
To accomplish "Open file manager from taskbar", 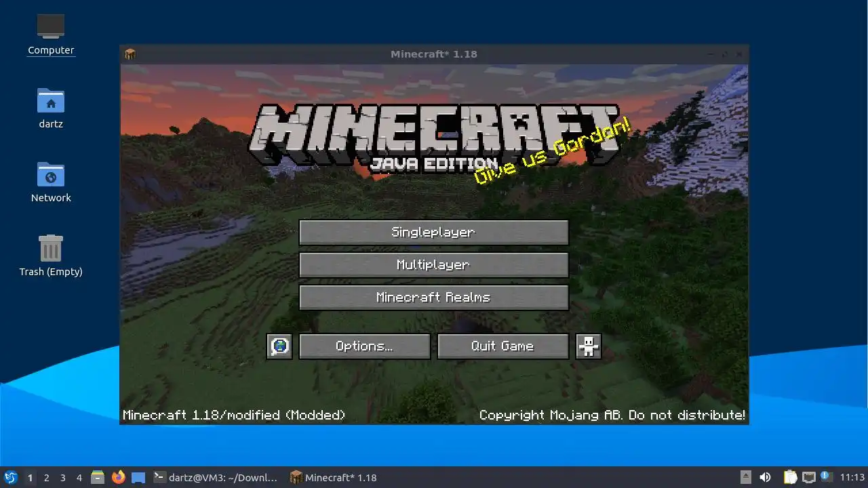I will coord(98,478).
